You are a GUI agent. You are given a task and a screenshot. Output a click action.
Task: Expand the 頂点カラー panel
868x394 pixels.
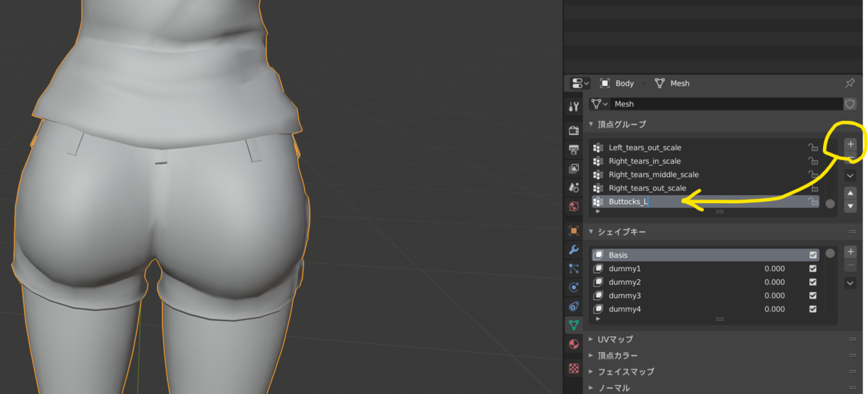pyautogui.click(x=591, y=356)
